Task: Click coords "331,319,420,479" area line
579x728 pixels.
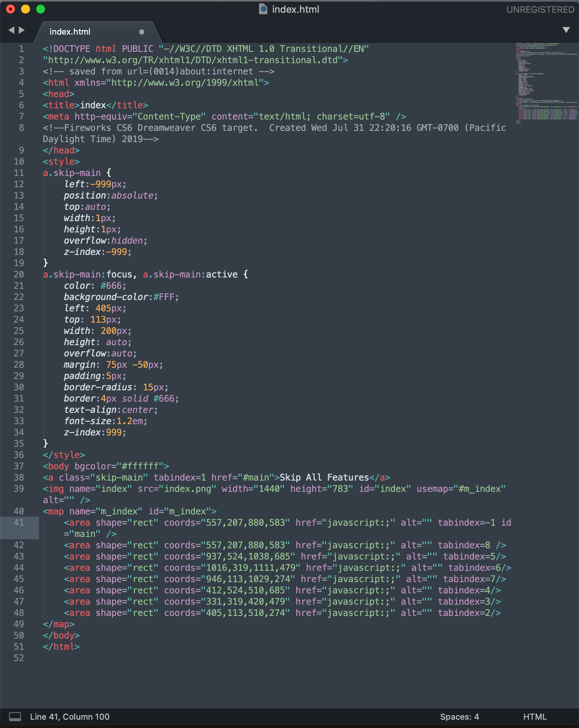Action: point(282,602)
